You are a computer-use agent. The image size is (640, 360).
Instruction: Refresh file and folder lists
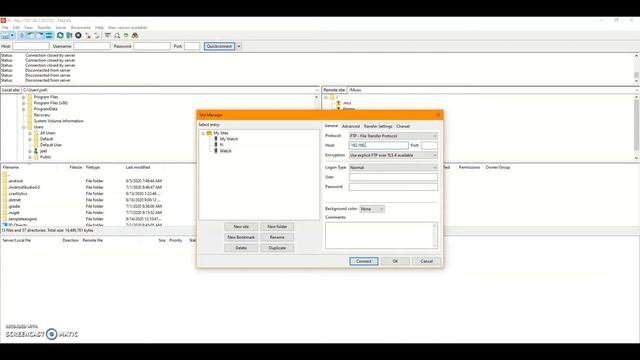tap(60, 36)
